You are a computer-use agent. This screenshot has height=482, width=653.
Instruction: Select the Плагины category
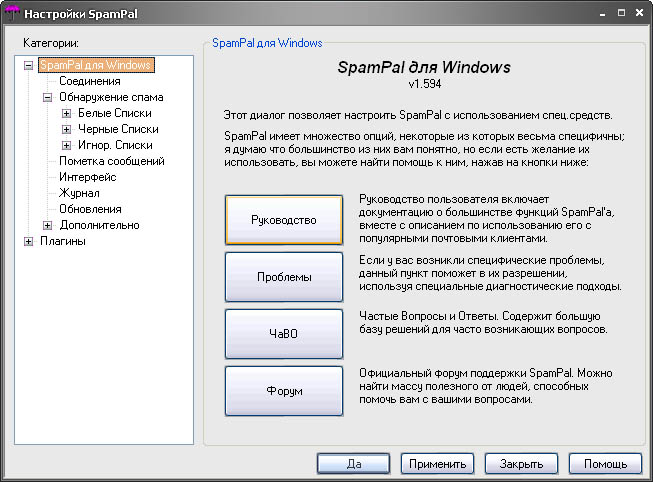[x=63, y=241]
